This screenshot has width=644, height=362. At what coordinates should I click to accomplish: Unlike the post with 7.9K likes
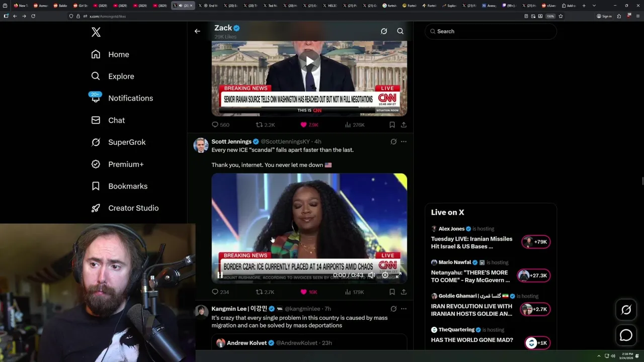[309, 125]
